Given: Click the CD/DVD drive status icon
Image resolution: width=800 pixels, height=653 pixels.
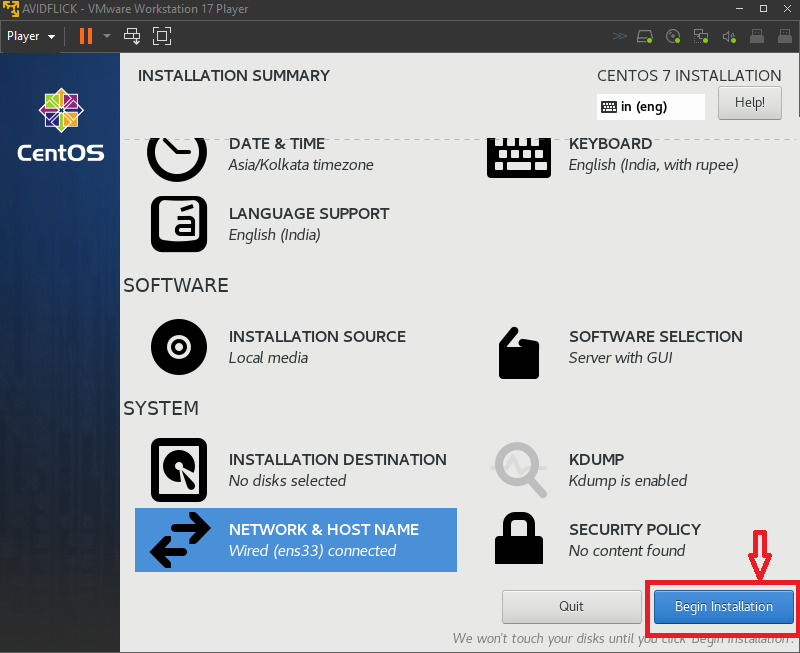Looking at the screenshot, I should coord(673,37).
